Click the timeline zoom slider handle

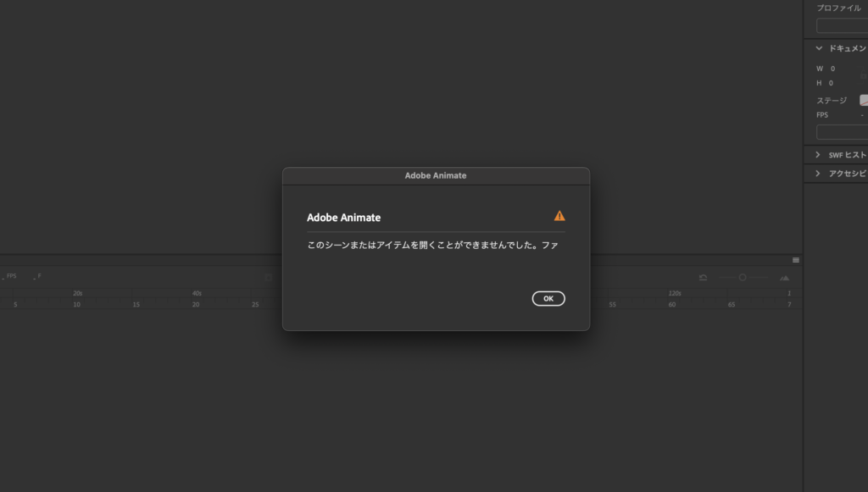(x=743, y=278)
